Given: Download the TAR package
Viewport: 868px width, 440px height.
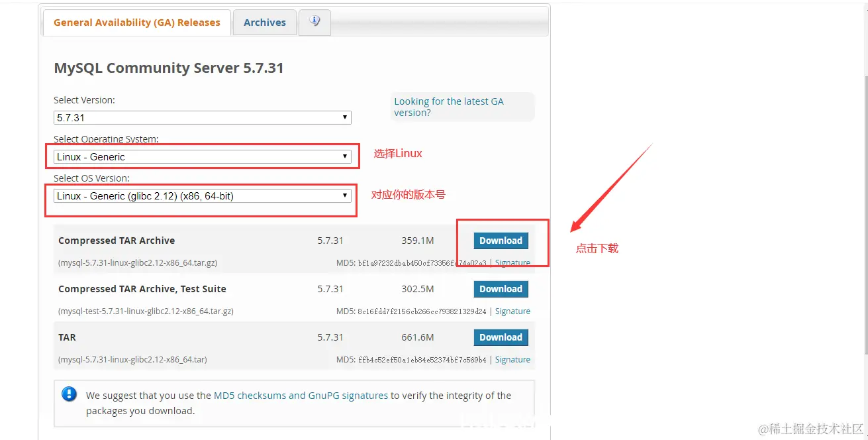Looking at the screenshot, I should [x=501, y=337].
